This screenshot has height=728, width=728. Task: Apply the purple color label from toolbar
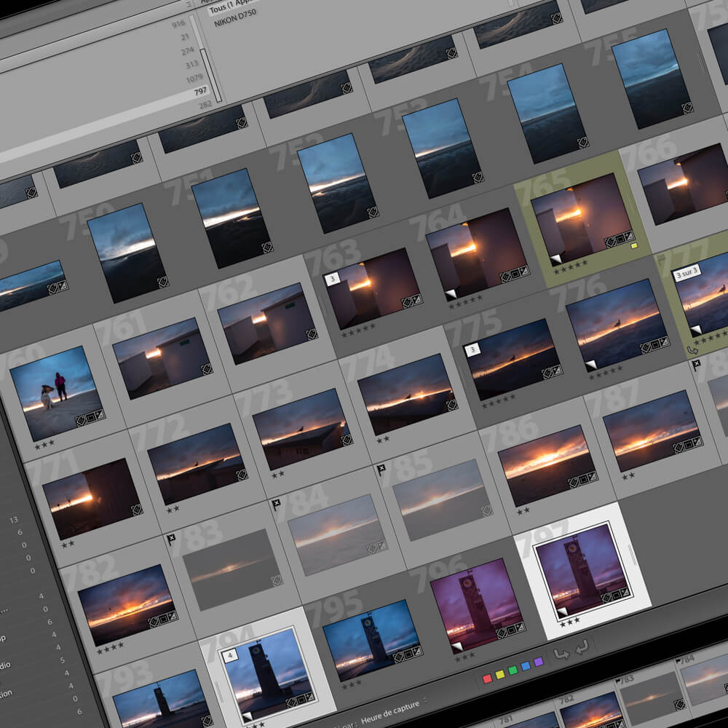coord(539,662)
